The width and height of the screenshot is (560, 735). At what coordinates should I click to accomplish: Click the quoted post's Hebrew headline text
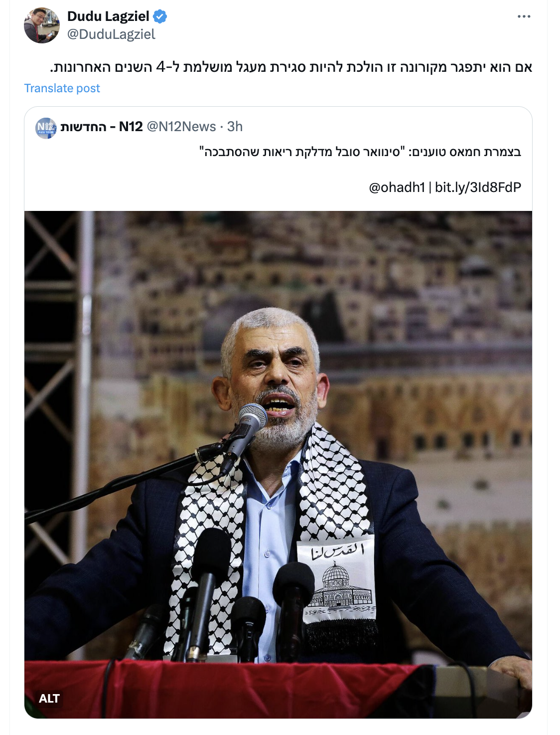[360, 152]
